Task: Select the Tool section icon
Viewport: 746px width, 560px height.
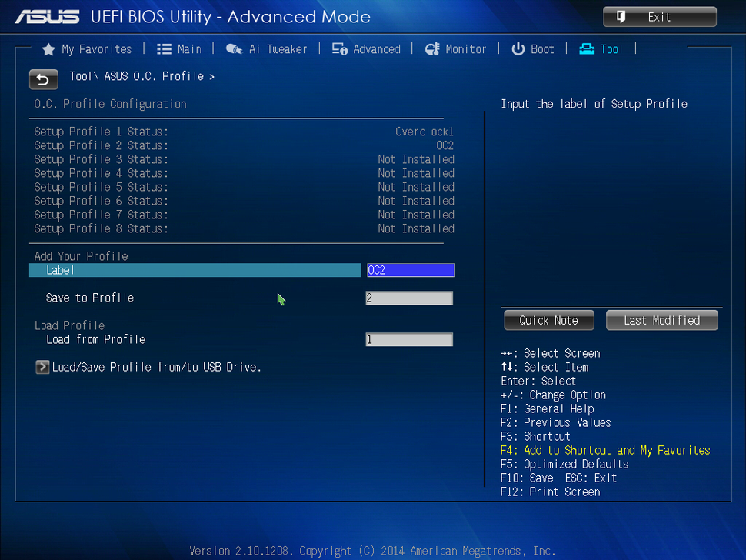Action: pos(585,48)
